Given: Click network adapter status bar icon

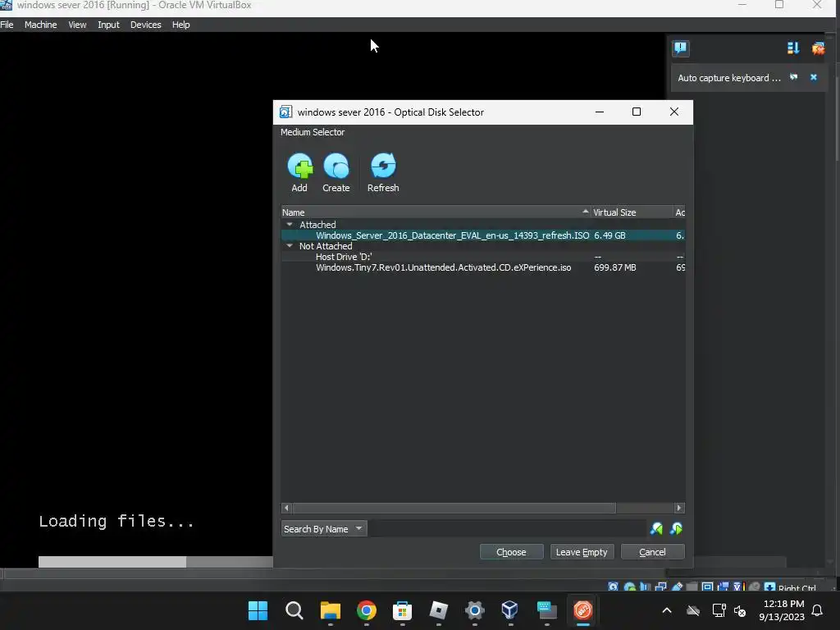Looking at the screenshot, I should click(661, 587).
